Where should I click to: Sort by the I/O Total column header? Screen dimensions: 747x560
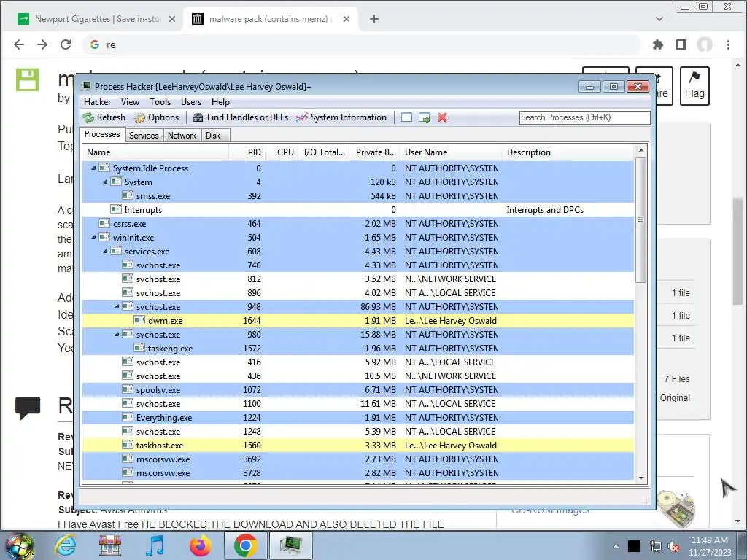[x=323, y=152]
